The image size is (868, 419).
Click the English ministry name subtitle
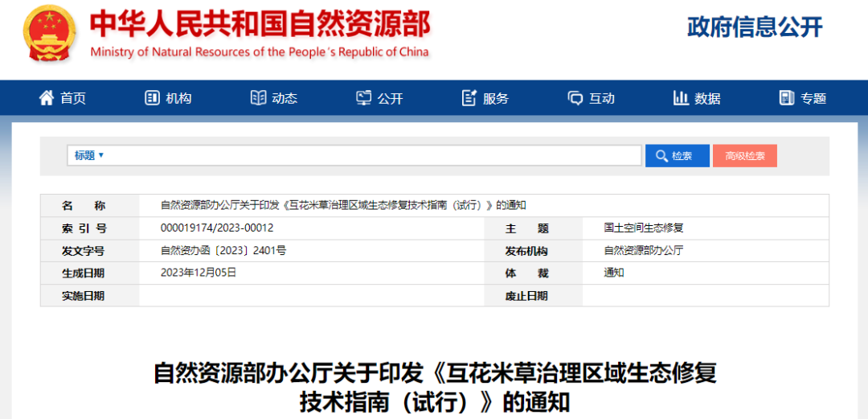click(x=259, y=52)
